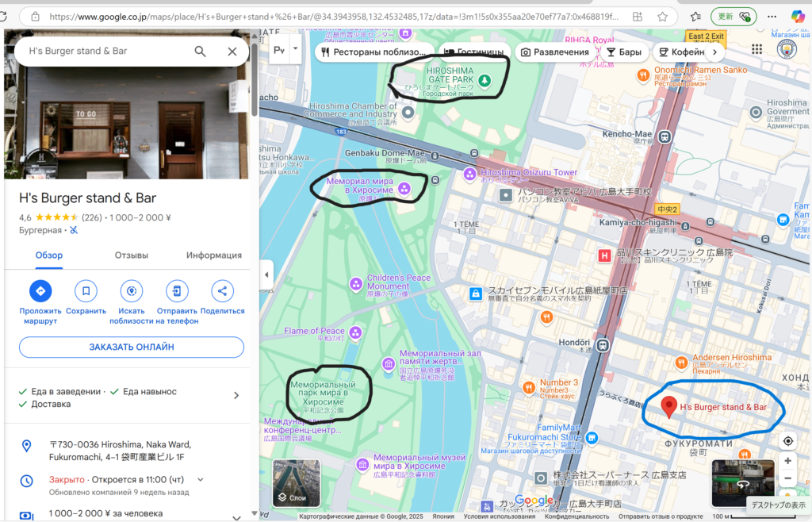812x522 pixels.
Task: Click the browser address bar URL
Action: [334, 17]
